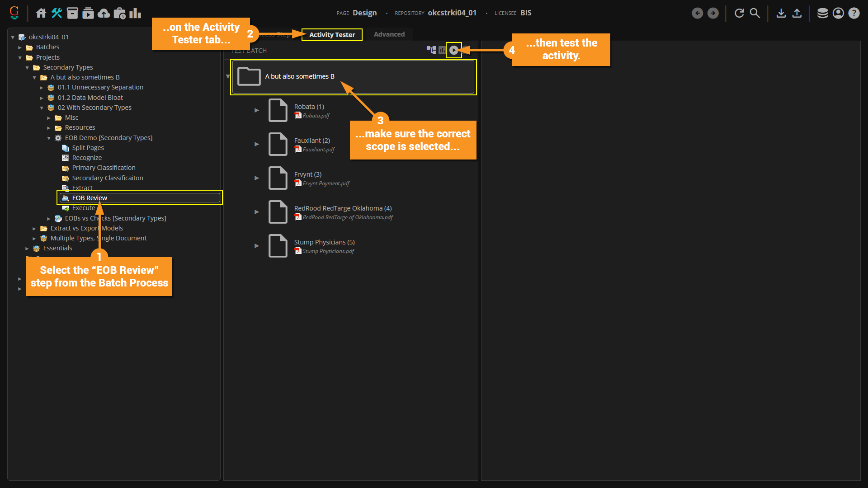868x488 pixels.
Task: Select the Recognize step in tree
Action: pos(87,158)
